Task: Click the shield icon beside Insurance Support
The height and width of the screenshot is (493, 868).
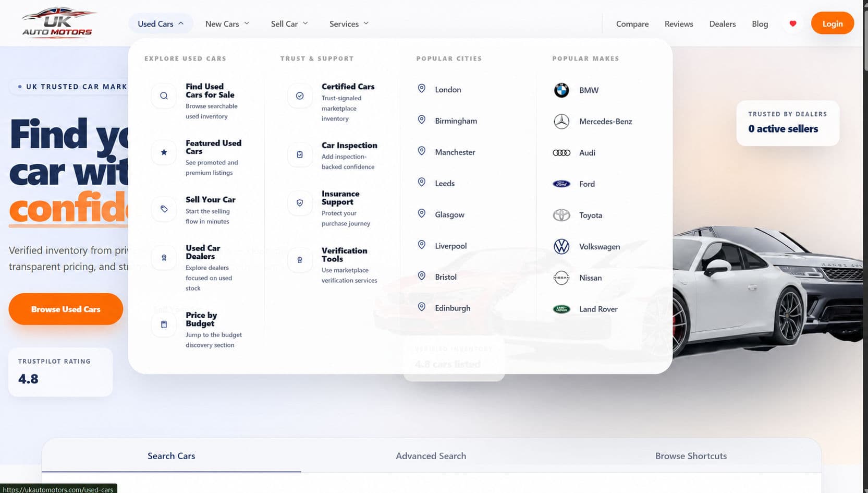Action: pos(300,203)
